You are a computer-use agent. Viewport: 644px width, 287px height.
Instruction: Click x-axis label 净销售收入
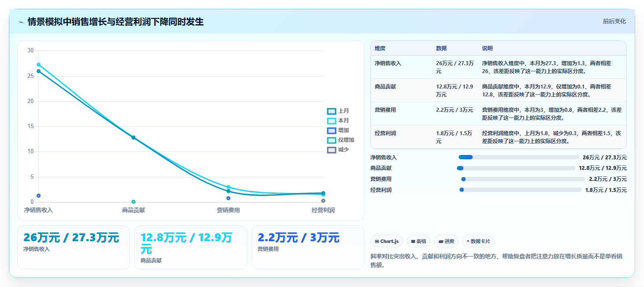pos(38,210)
